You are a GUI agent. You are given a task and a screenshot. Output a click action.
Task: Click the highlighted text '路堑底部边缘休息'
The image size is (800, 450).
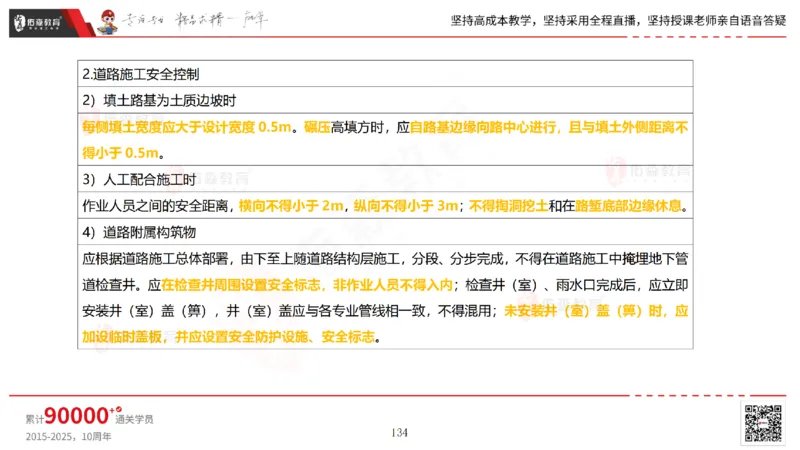click(x=628, y=206)
